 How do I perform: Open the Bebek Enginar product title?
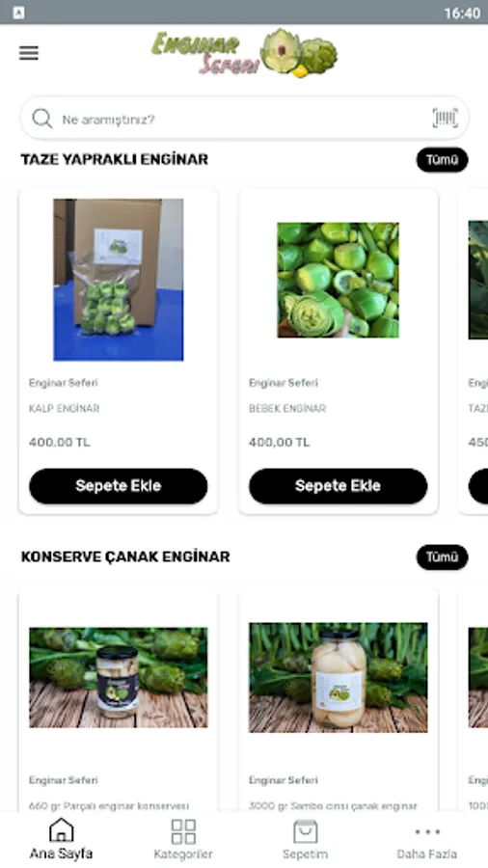click(x=287, y=409)
